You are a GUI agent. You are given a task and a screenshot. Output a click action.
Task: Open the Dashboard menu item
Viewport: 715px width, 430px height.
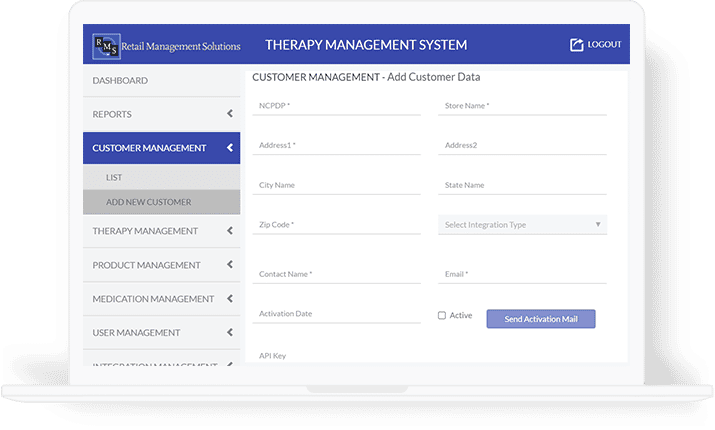click(120, 80)
